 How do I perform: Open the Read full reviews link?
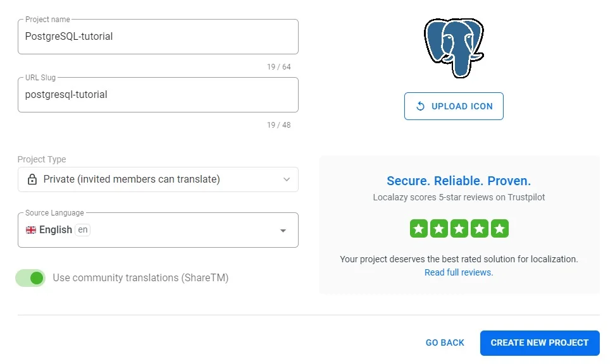point(459,272)
